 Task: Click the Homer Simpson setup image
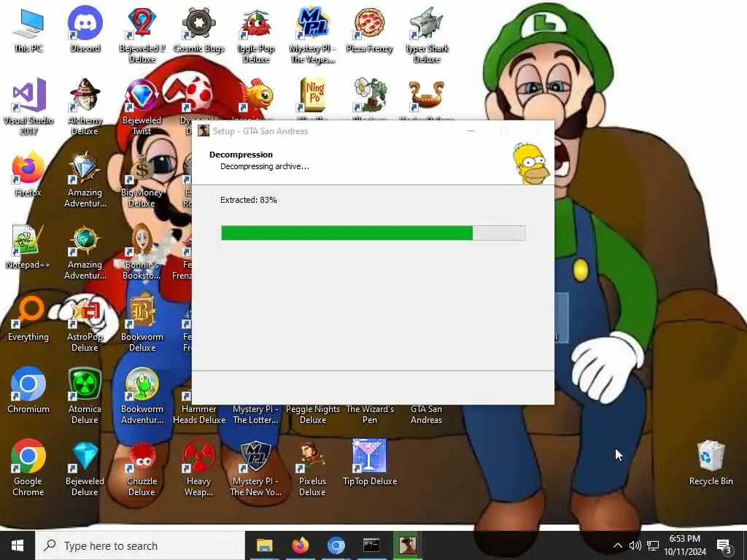coord(531,163)
